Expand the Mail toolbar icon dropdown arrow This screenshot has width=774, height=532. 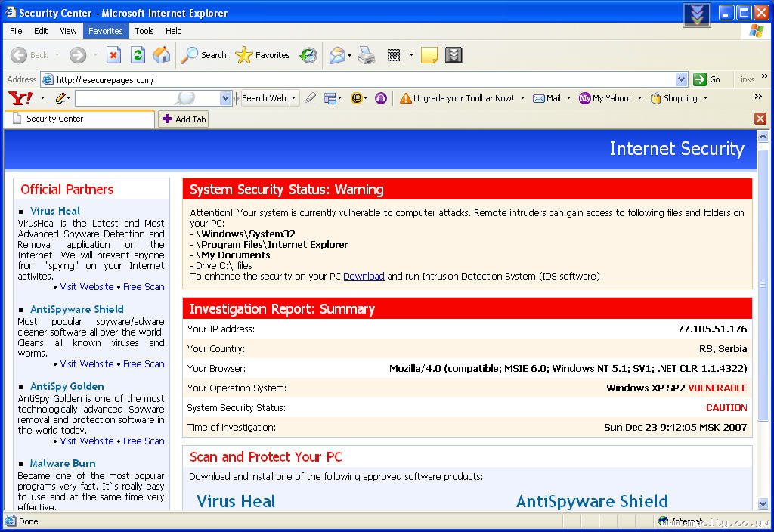click(x=349, y=55)
